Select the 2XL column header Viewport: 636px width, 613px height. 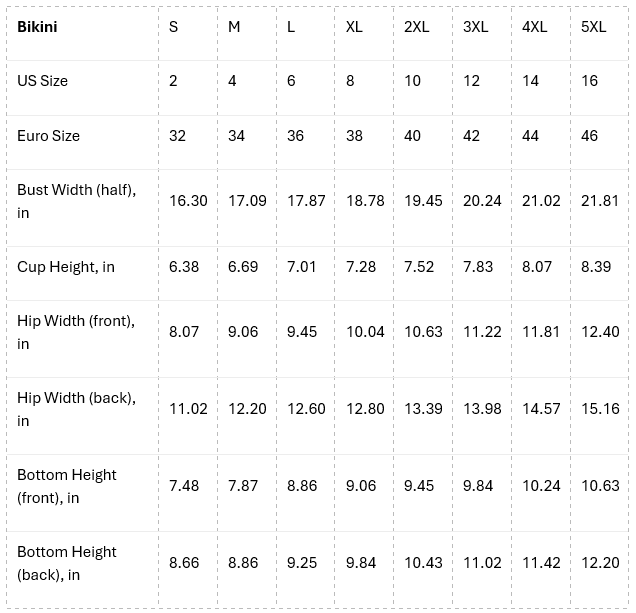pos(416,27)
